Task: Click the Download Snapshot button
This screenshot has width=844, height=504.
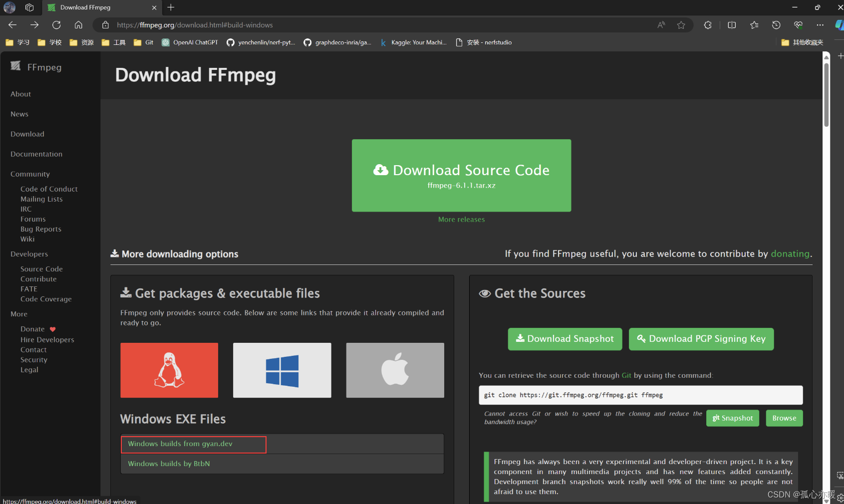Action: 565,339
